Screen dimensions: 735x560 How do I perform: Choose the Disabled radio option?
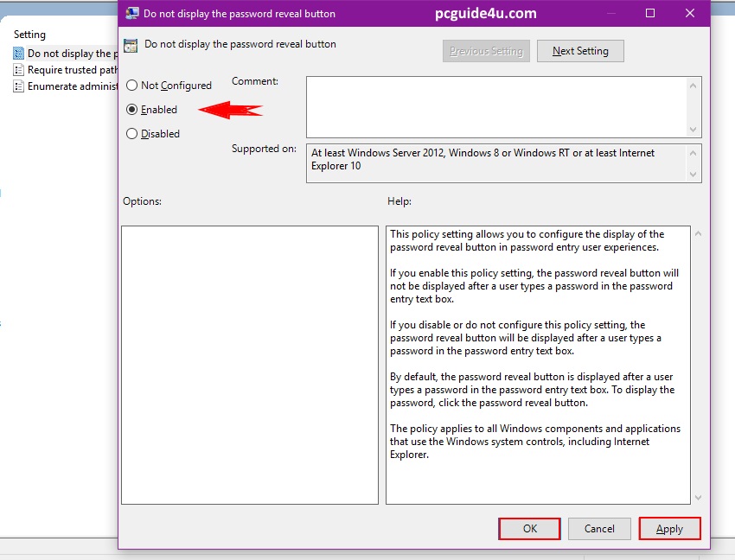pos(131,134)
